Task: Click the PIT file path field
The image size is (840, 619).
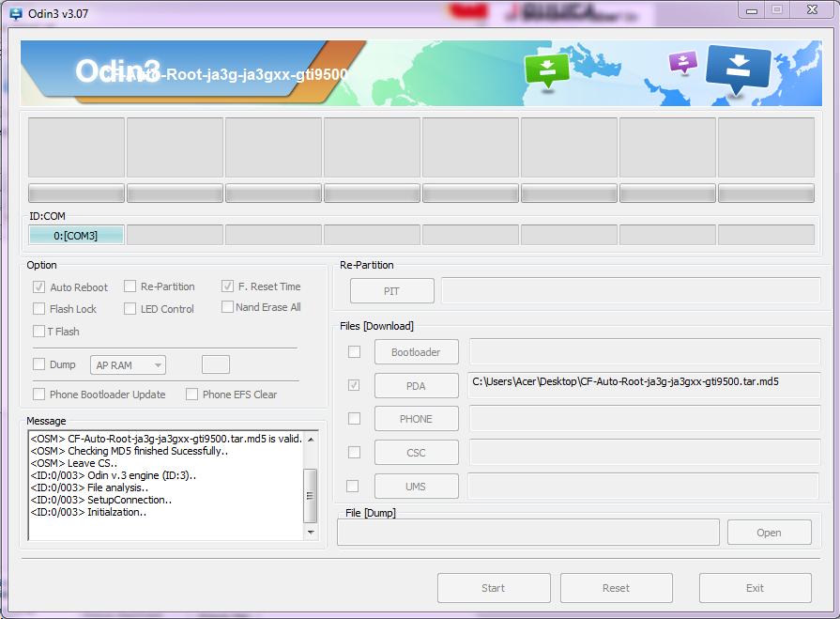Action: point(631,290)
